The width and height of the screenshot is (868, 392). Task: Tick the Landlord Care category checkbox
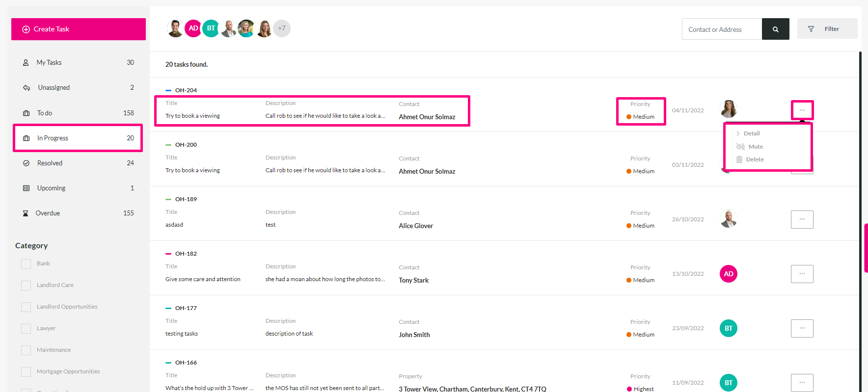click(26, 285)
